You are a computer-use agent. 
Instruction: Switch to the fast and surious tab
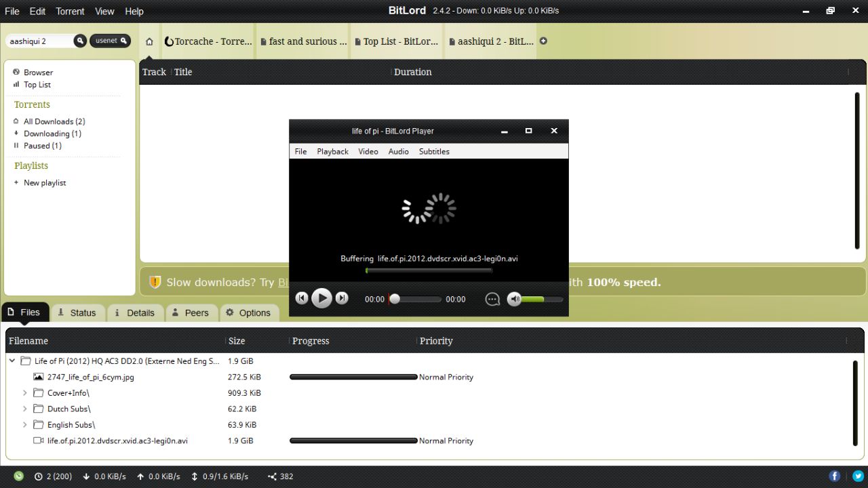303,41
